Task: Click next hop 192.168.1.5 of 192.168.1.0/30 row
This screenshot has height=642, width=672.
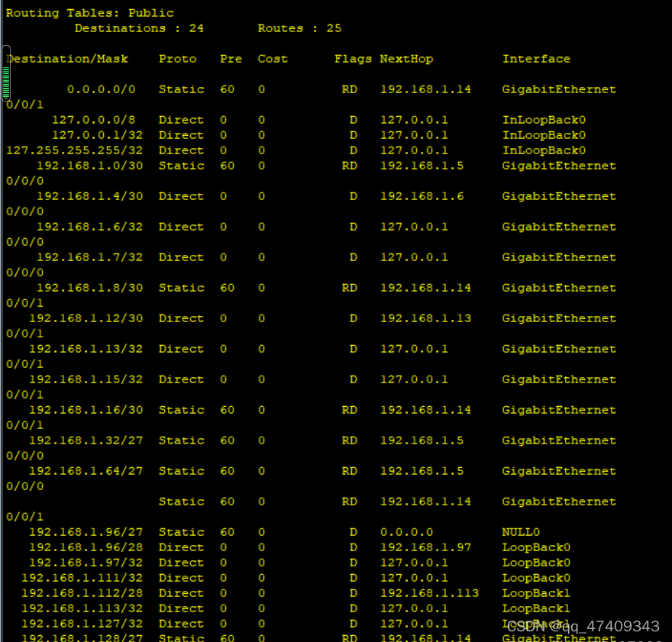Action: coord(422,166)
